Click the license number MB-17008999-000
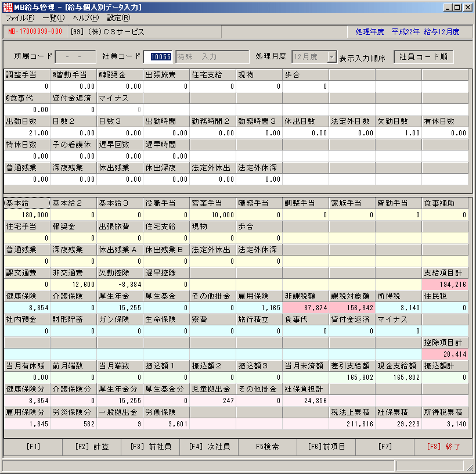This screenshot has height=474, width=476. pyautogui.click(x=35, y=31)
